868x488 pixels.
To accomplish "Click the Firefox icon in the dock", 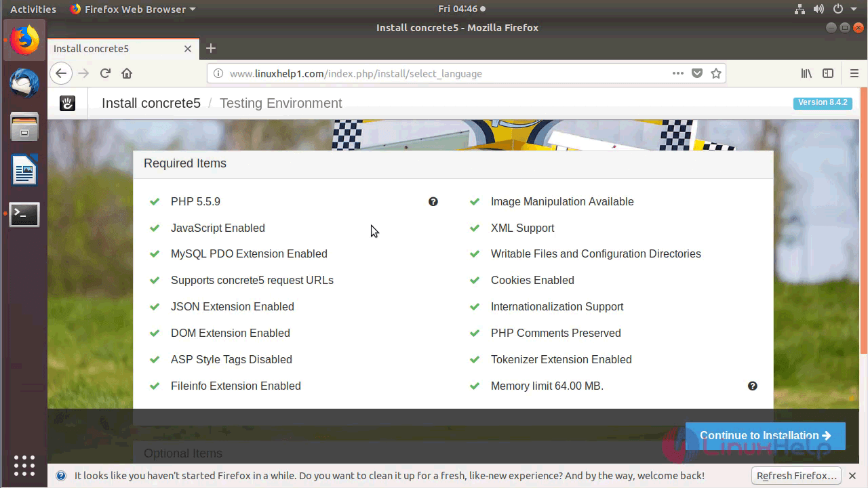I will pyautogui.click(x=25, y=41).
